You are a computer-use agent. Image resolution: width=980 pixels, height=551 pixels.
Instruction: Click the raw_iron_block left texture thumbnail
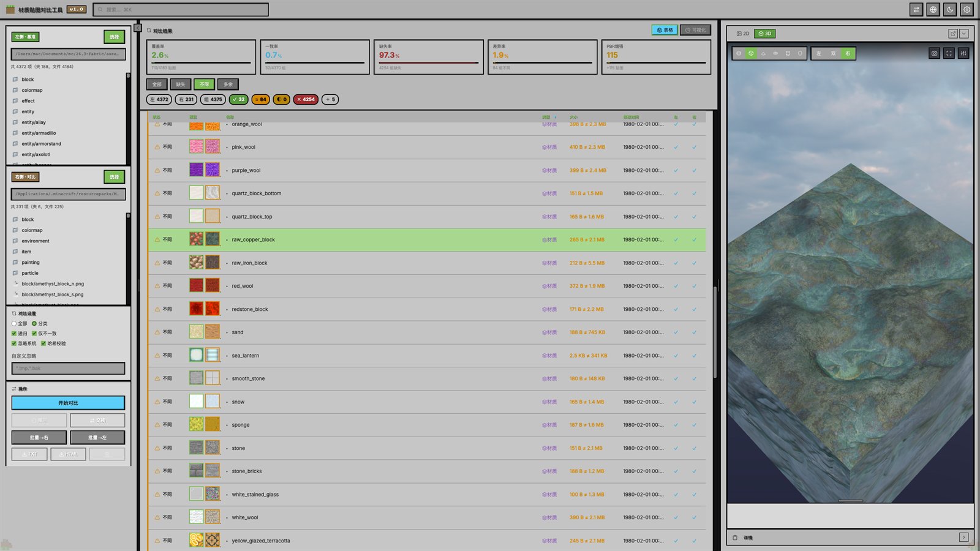(x=196, y=263)
